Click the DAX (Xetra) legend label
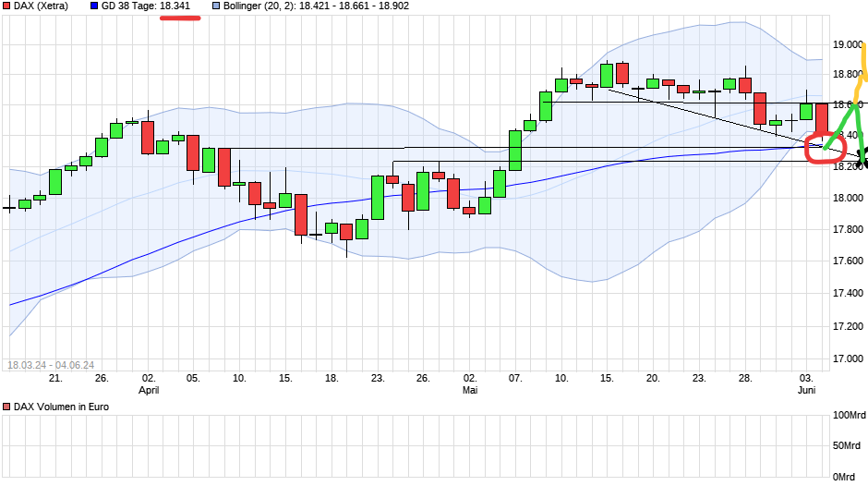The height and width of the screenshot is (486, 868). click(41, 6)
